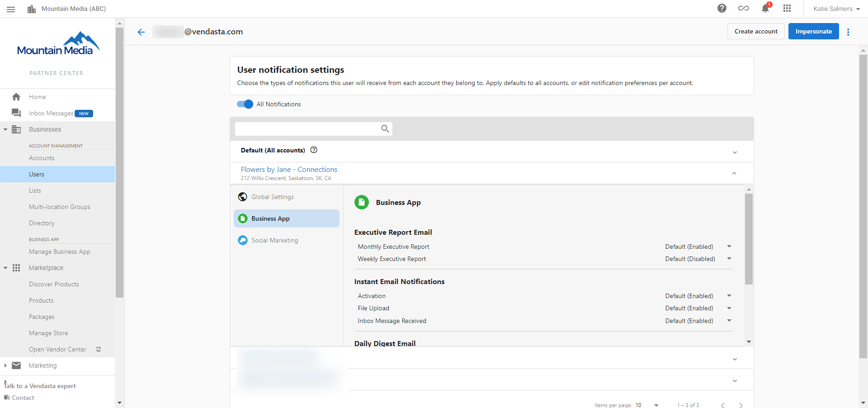Click Talk to a Vendasta expert
868x408 pixels.
pyautogui.click(x=39, y=386)
